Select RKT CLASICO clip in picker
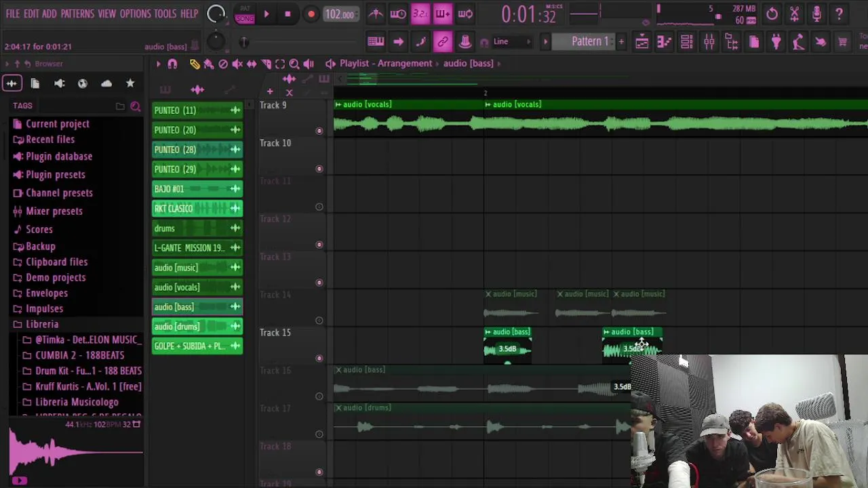The image size is (868, 488). click(x=197, y=209)
